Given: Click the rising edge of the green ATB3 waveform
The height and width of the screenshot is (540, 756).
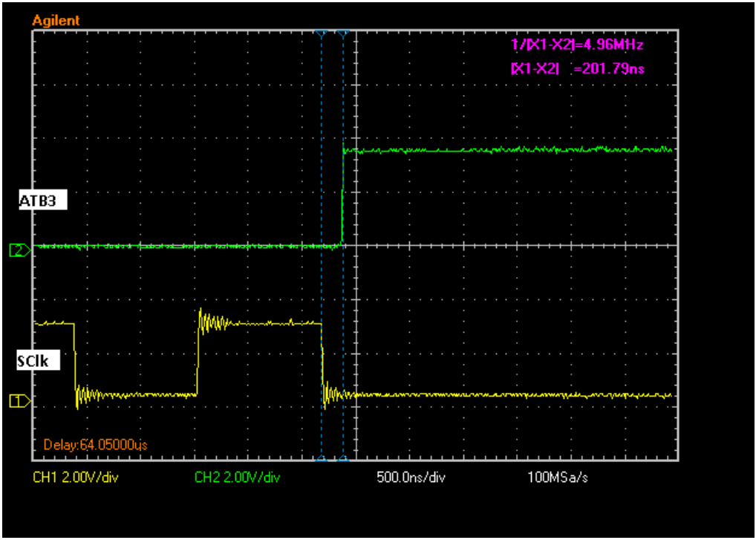Looking at the screenshot, I should (x=342, y=197).
